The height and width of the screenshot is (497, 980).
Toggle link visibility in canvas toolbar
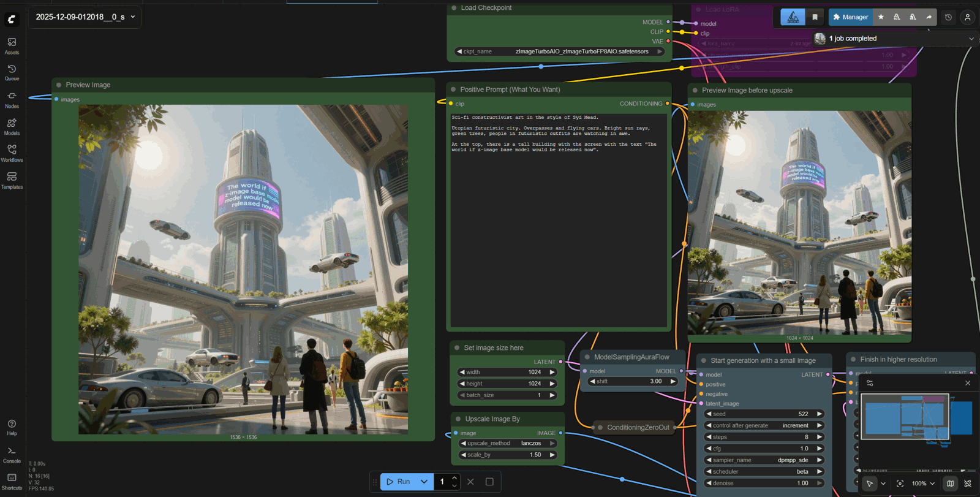pyautogui.click(x=968, y=484)
